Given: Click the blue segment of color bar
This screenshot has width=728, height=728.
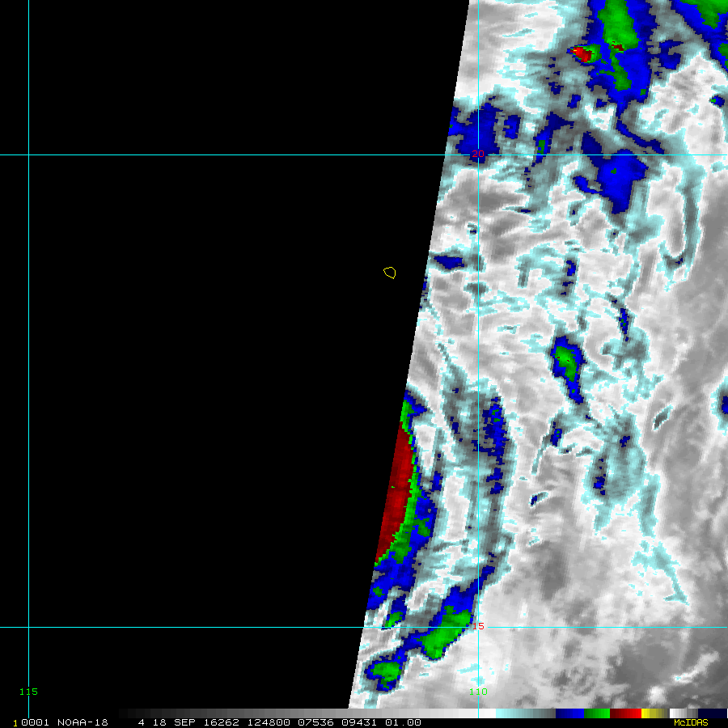Looking at the screenshot, I should [x=569, y=713].
